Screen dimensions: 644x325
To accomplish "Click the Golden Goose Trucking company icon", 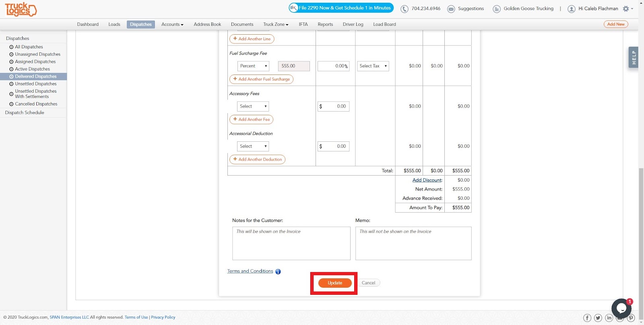I will 497,9.
